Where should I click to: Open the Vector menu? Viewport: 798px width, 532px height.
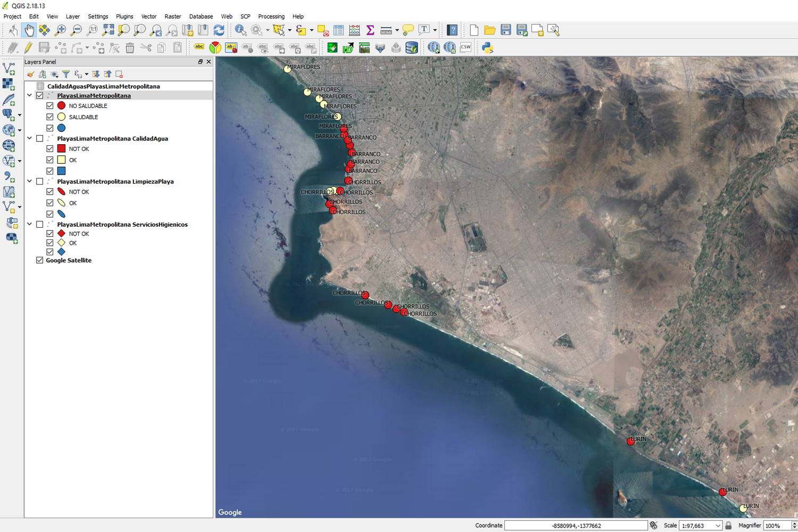click(149, 16)
